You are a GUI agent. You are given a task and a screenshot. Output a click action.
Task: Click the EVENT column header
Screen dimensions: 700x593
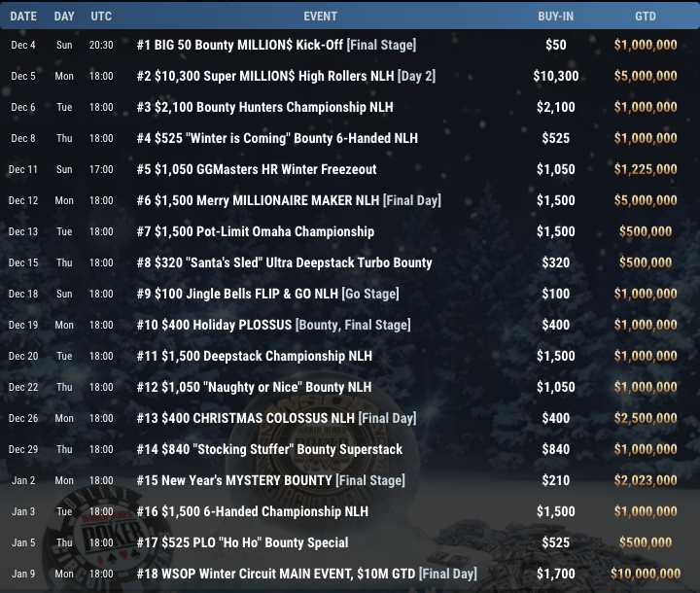[321, 17]
